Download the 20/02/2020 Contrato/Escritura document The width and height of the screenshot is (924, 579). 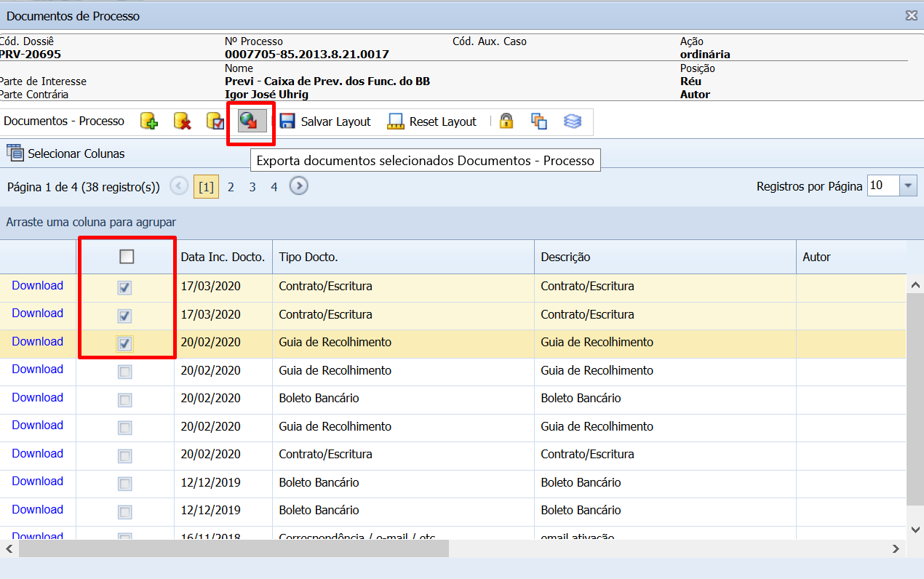[38, 453]
